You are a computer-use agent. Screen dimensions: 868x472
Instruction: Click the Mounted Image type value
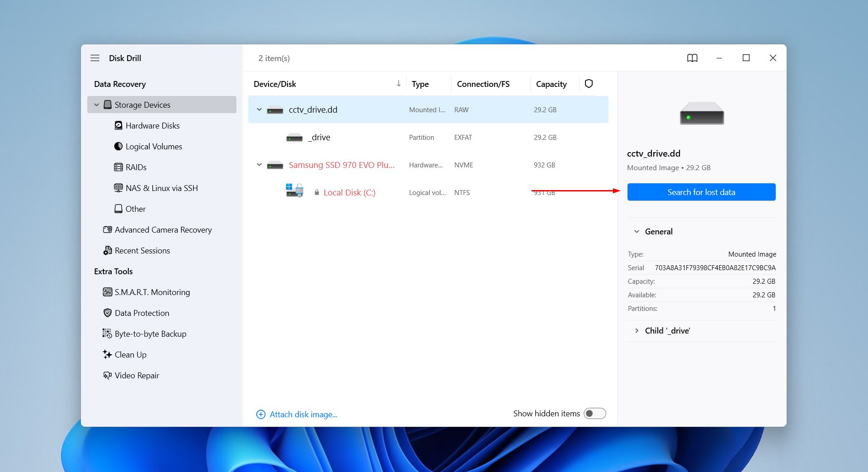click(752, 254)
